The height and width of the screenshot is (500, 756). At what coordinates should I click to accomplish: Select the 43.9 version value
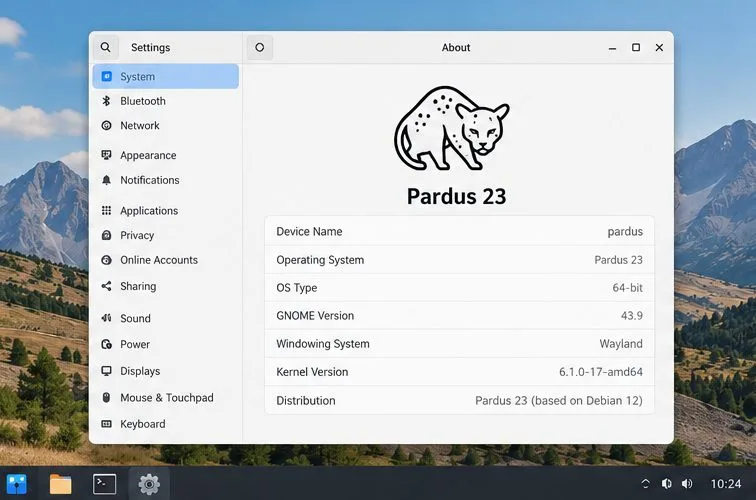pyautogui.click(x=632, y=315)
